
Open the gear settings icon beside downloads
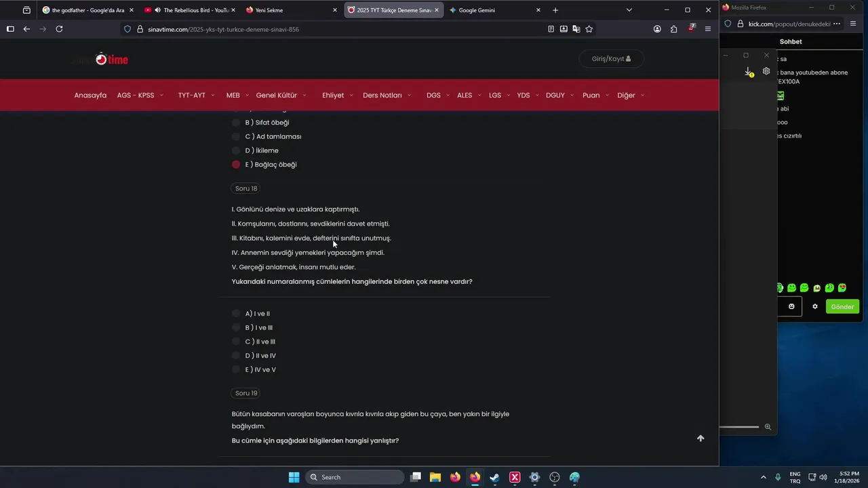(766, 71)
